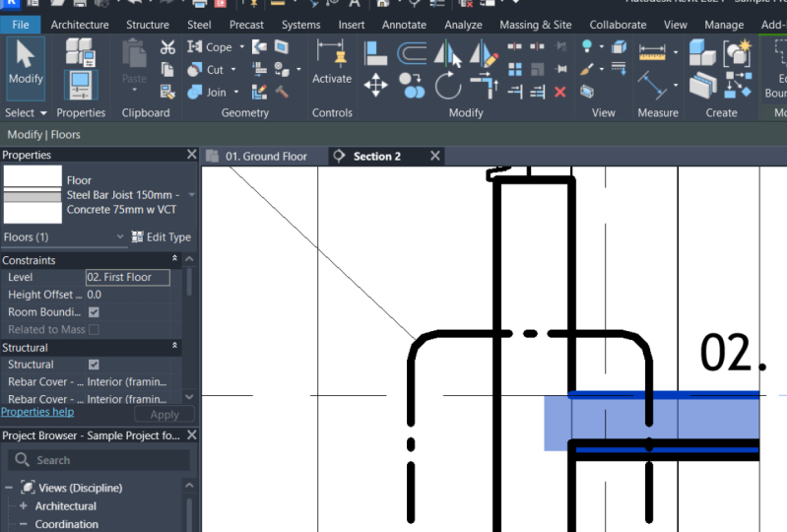Click the Level value field 02. First Floor

pyautogui.click(x=127, y=277)
